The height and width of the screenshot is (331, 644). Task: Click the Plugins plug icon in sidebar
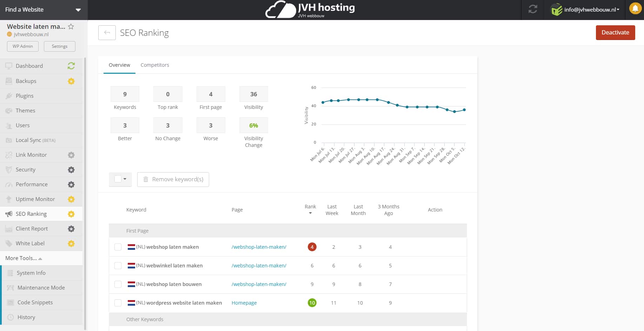(9, 96)
